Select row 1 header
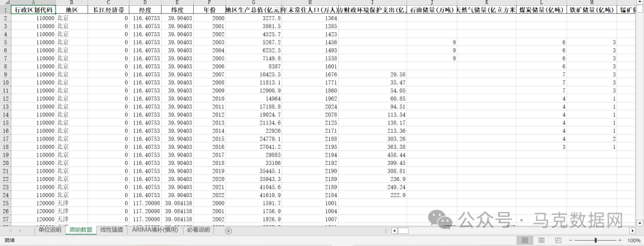644x246 pixels. tap(5, 10)
